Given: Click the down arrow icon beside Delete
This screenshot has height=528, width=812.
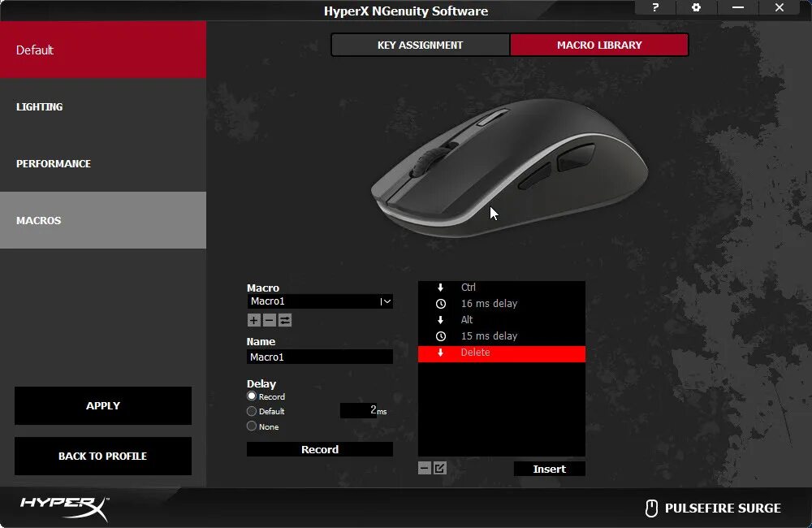Looking at the screenshot, I should [441, 353].
